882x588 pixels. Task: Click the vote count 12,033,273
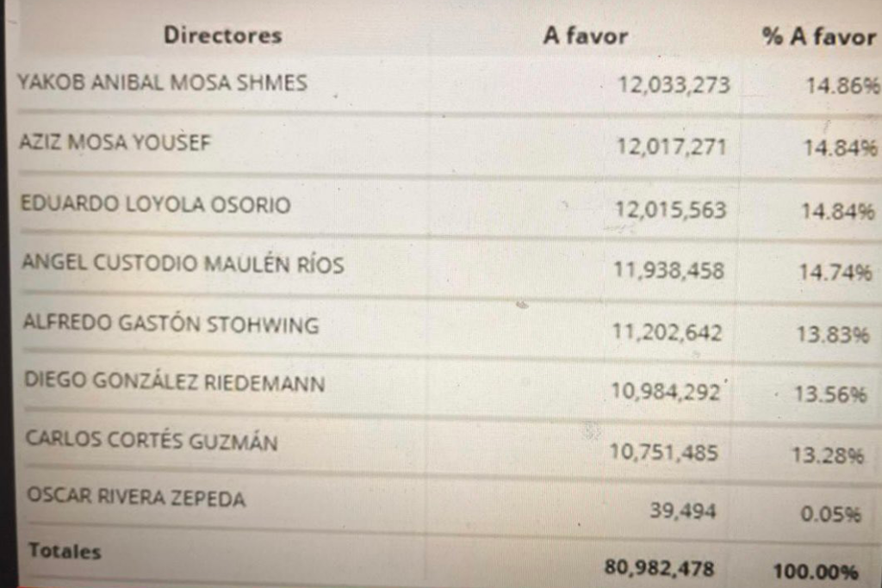tap(674, 85)
